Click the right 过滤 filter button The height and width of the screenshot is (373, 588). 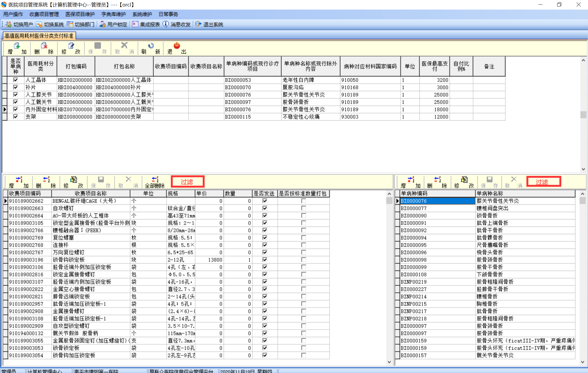click(x=543, y=182)
